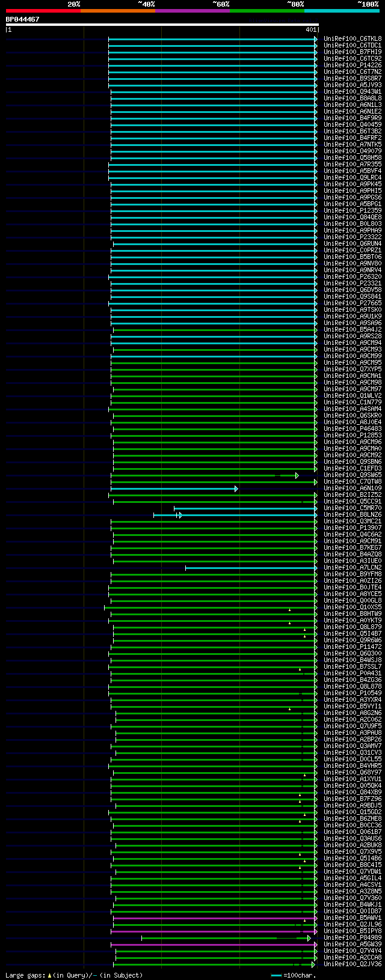Viewport: 385px width, 980px height.
Task: Select label UniRef100_P27665
Action: coord(353,303)
